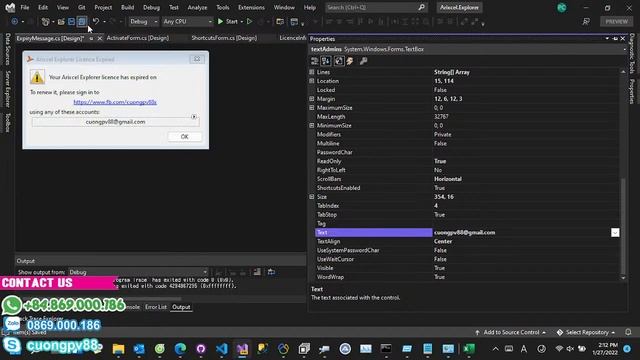Close the ExpiryMessage.cs [Design] tab
Viewport: 640px width, 360px height.
[100, 38]
